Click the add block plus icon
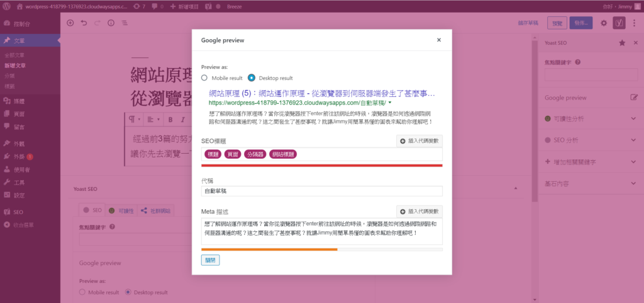The image size is (644, 303). (x=70, y=23)
